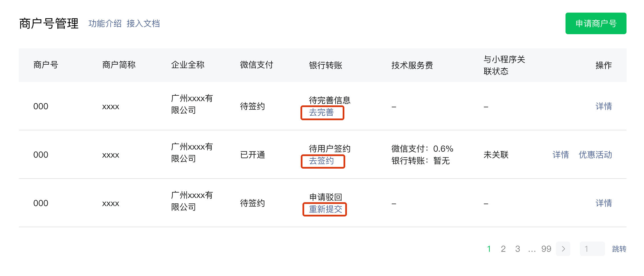644x276 pixels.
Task: Select current page 1 in pagination
Action: pos(489,249)
